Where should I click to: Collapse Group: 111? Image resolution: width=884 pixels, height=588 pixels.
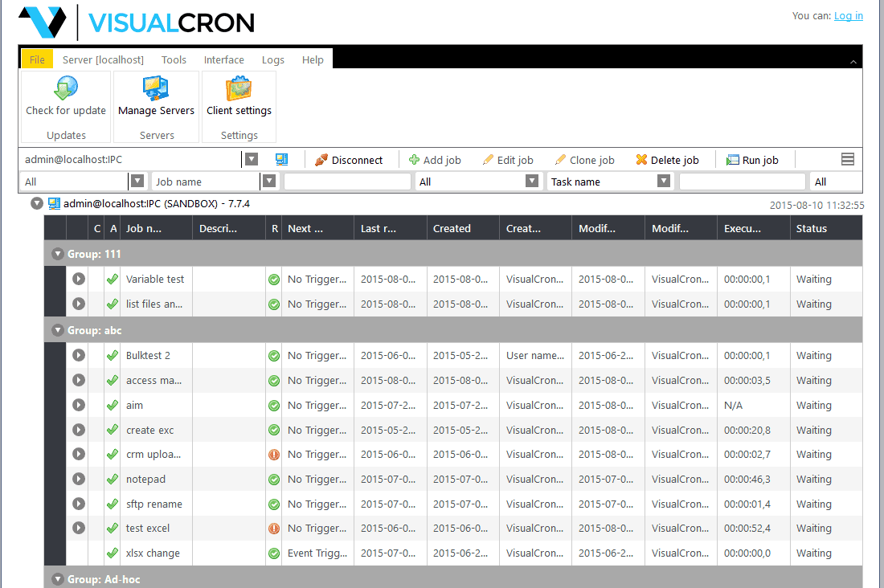pyautogui.click(x=58, y=254)
